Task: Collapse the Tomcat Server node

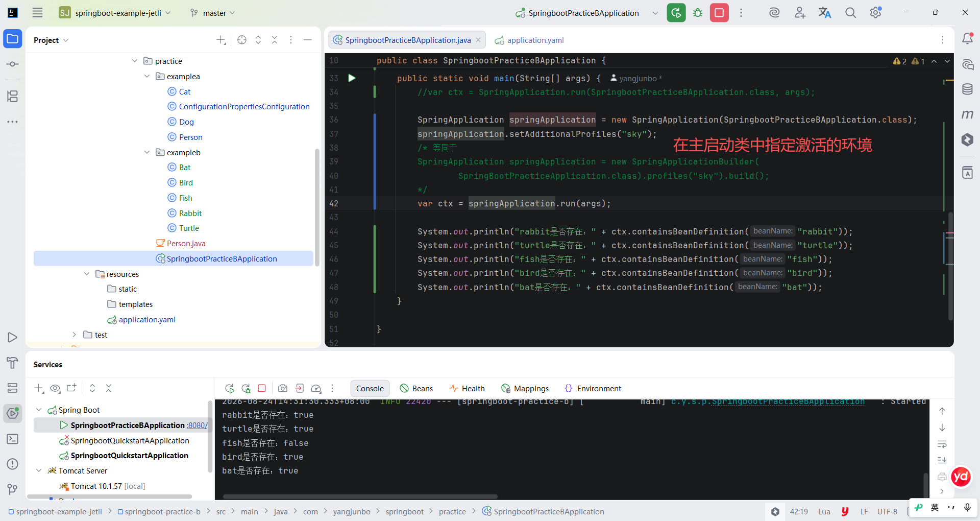Action: pyautogui.click(x=39, y=470)
